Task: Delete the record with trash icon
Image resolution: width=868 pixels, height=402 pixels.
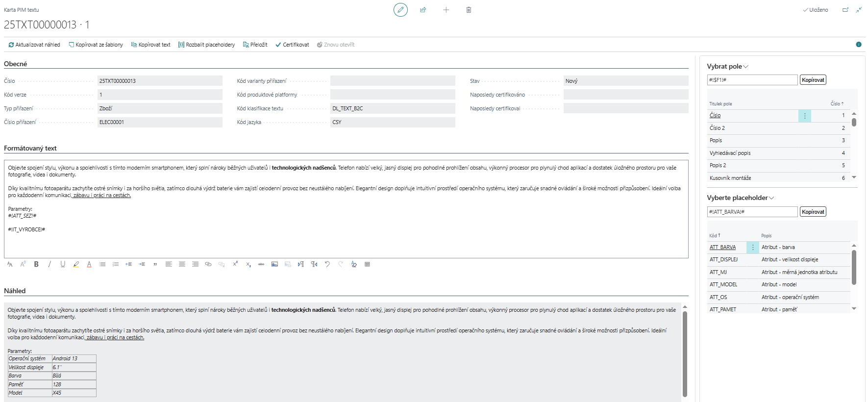Action: point(469,10)
